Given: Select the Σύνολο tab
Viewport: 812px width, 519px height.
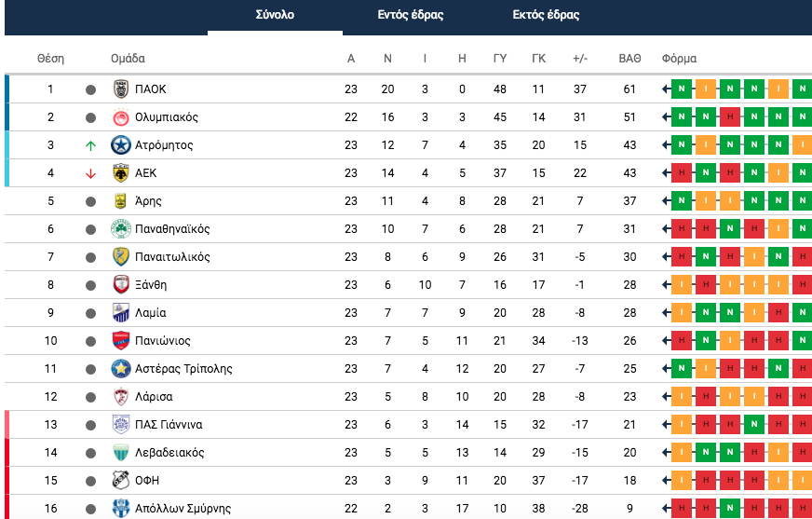Looking at the screenshot, I should (275, 15).
